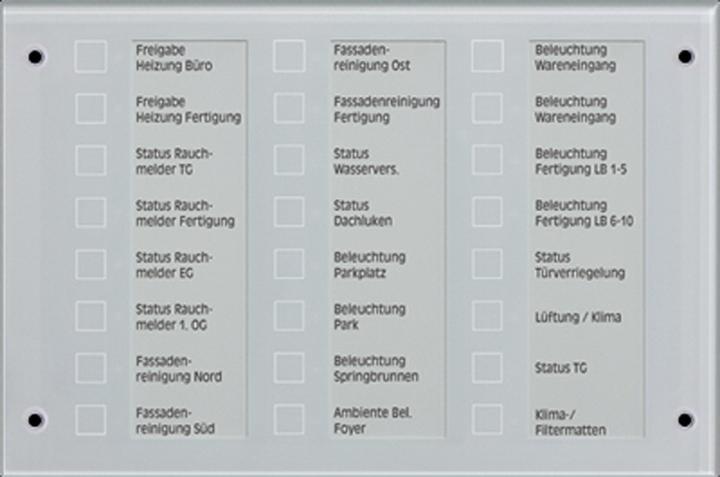Toggle the Beleuchtung Springbrunnen square button

(x=289, y=368)
